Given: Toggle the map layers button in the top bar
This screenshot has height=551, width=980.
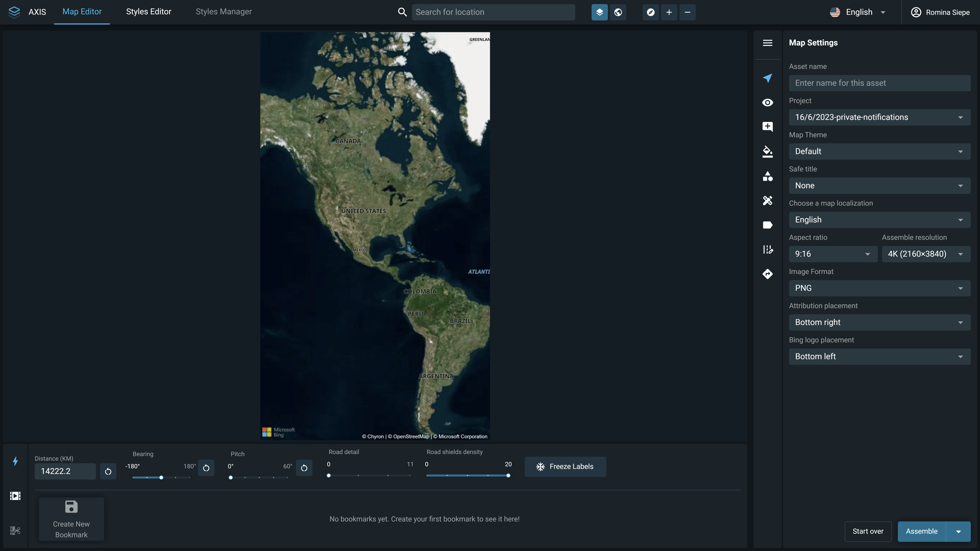Looking at the screenshot, I should 599,12.
